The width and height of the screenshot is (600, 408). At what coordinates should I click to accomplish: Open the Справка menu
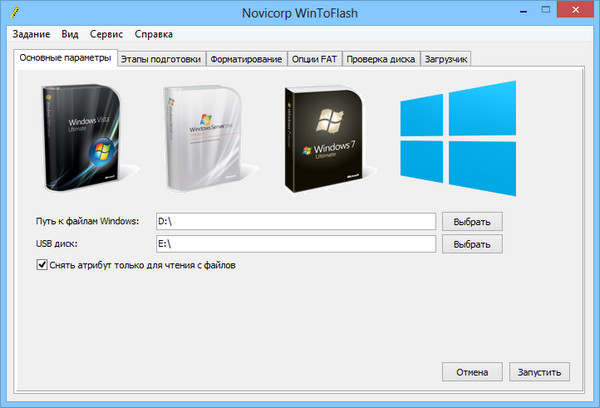(153, 34)
